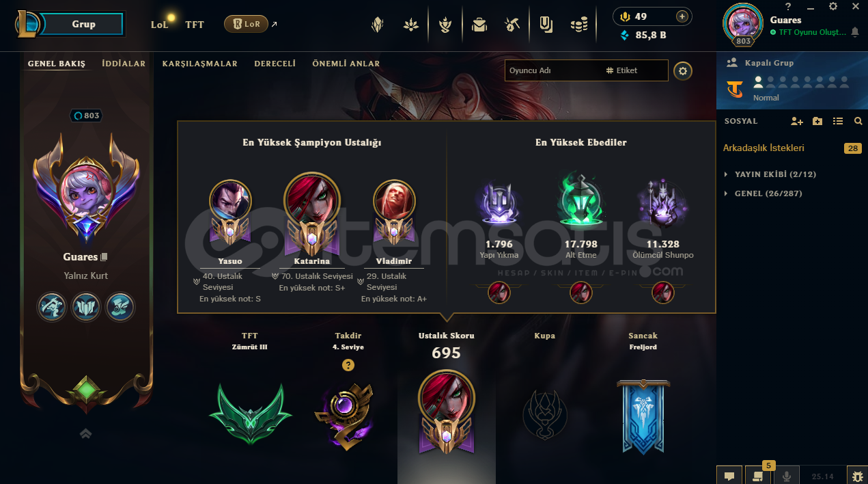Open the store coins icon
868x484 pixels.
[579, 25]
